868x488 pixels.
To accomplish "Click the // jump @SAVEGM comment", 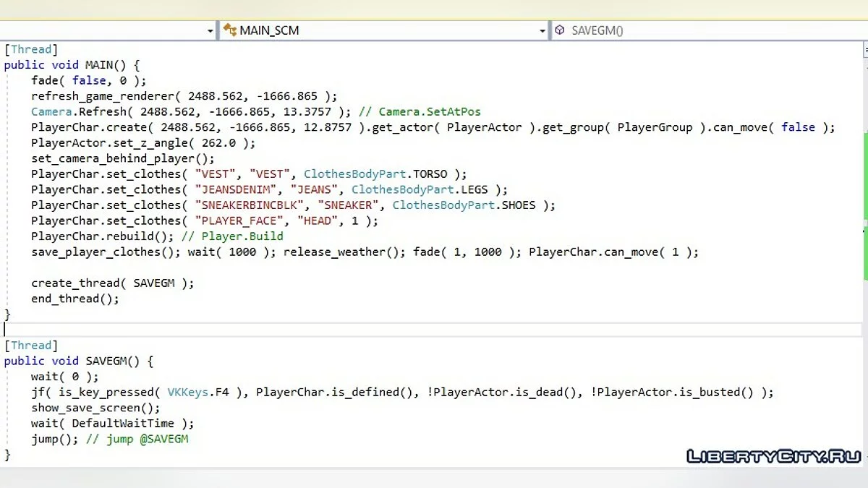I will click(x=137, y=439).
